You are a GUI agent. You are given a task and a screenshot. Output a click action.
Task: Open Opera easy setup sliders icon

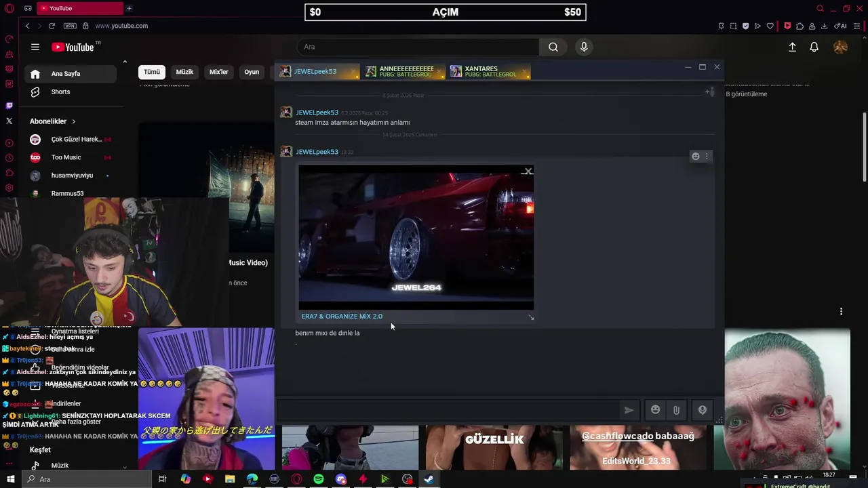coord(858,26)
